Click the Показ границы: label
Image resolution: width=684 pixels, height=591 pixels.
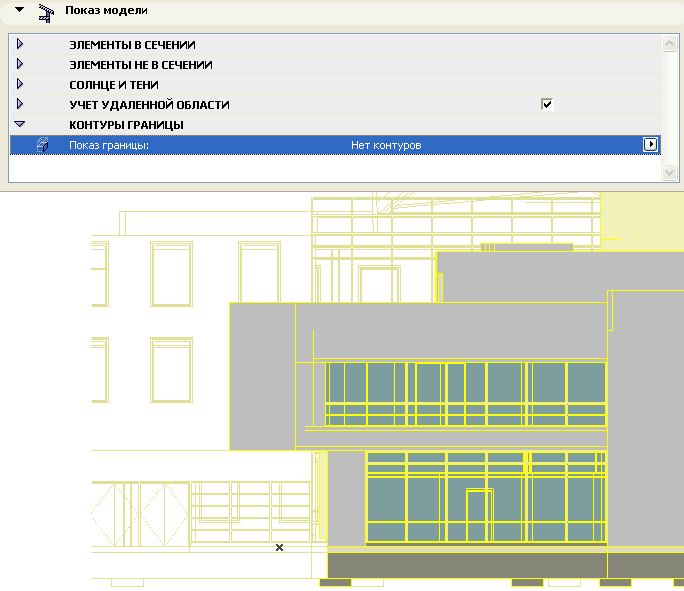tap(109, 145)
